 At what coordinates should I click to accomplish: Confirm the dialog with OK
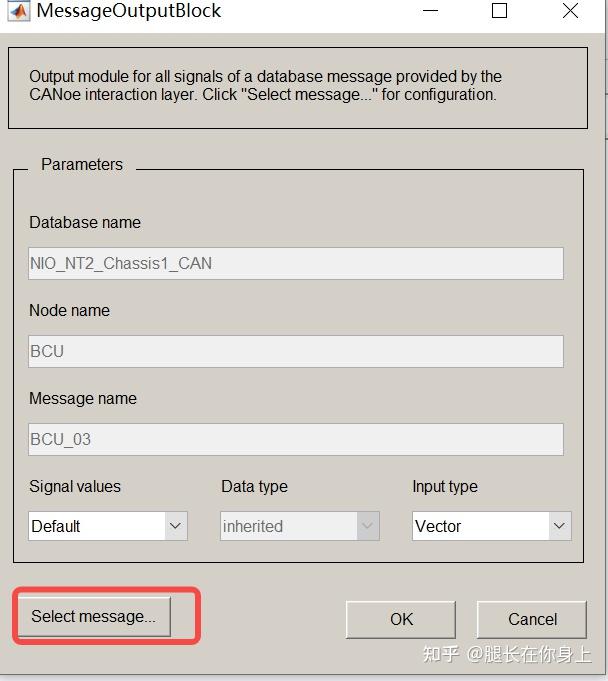(400, 619)
